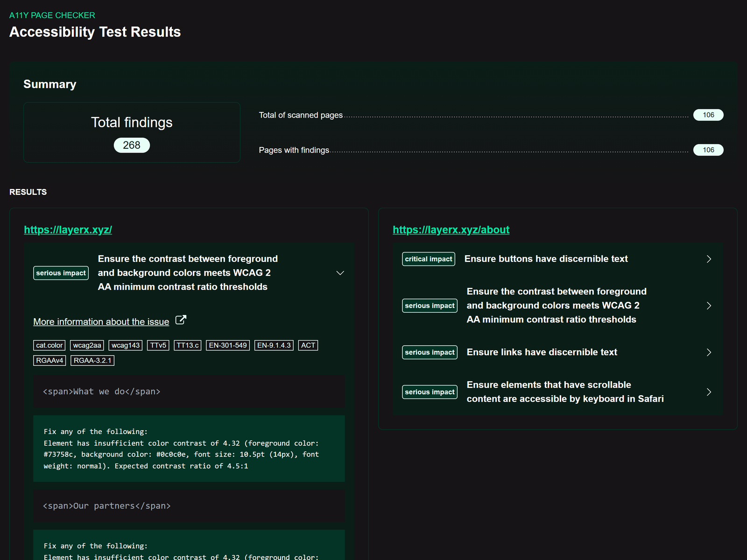Image resolution: width=747 pixels, height=560 pixels.
Task: Click the 'Summary' heading
Action: [50, 84]
